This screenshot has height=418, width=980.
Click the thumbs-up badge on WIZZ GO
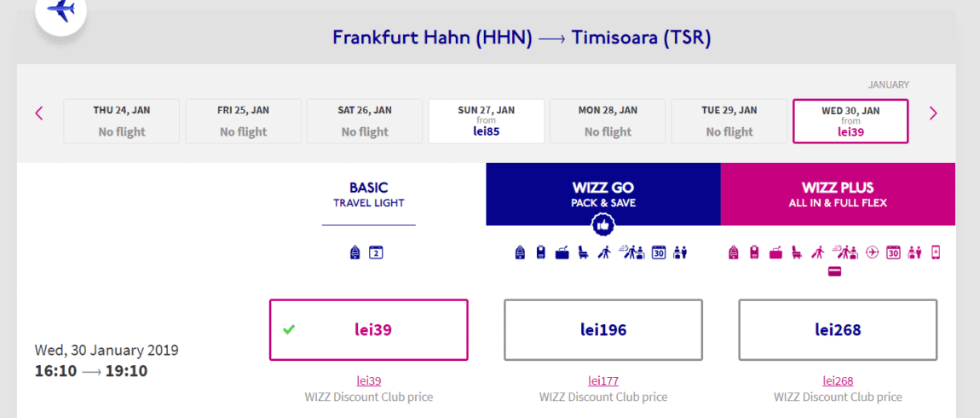pos(603,224)
